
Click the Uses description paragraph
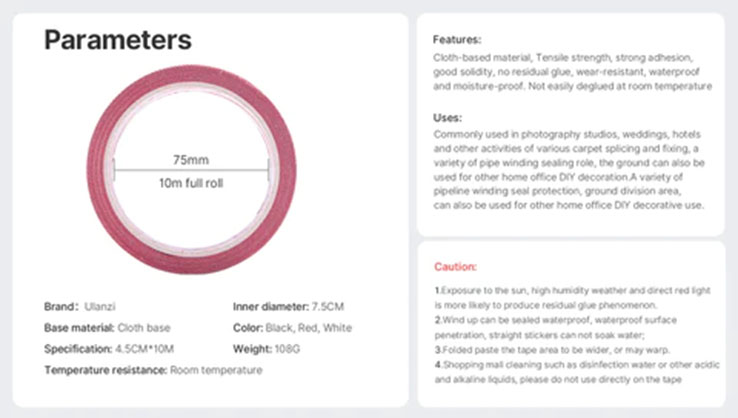[x=570, y=169]
